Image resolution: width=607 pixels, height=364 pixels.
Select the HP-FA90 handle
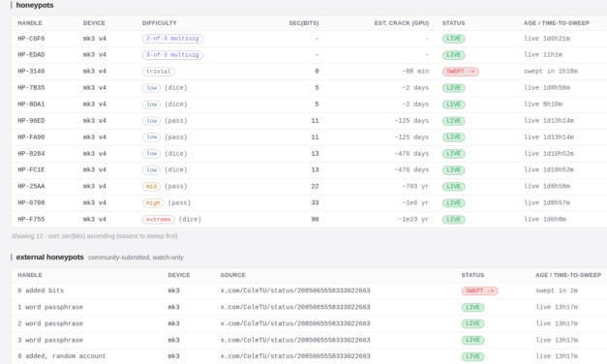pyautogui.click(x=31, y=137)
